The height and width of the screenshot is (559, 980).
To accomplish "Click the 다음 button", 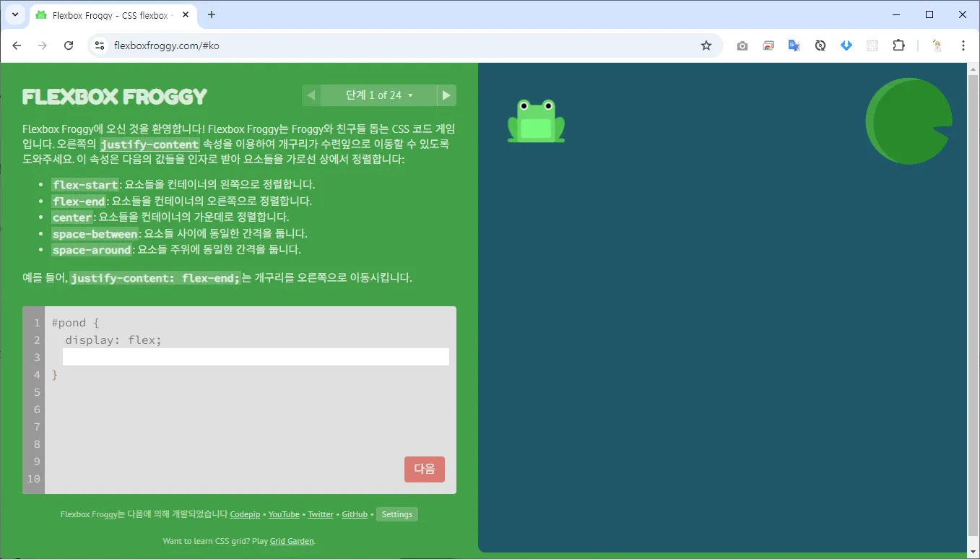I will [425, 469].
